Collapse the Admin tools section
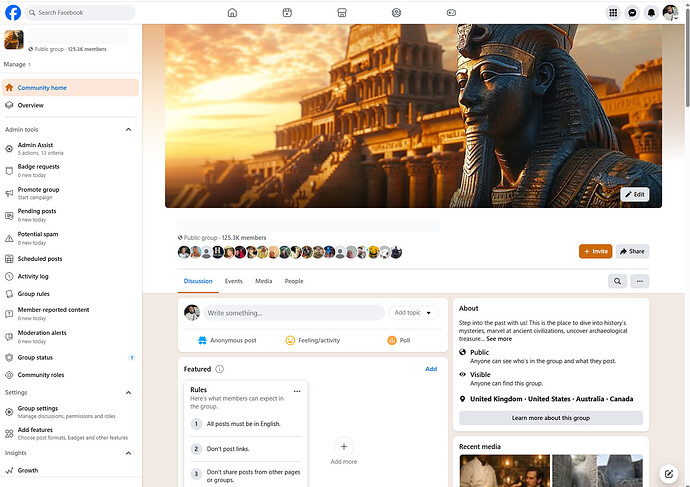 point(128,129)
